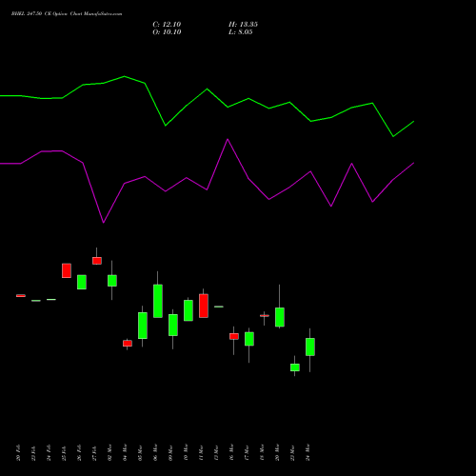Click the green candlestick for 09 Mar
The width and height of the screenshot is (476, 476).
pos(173,325)
